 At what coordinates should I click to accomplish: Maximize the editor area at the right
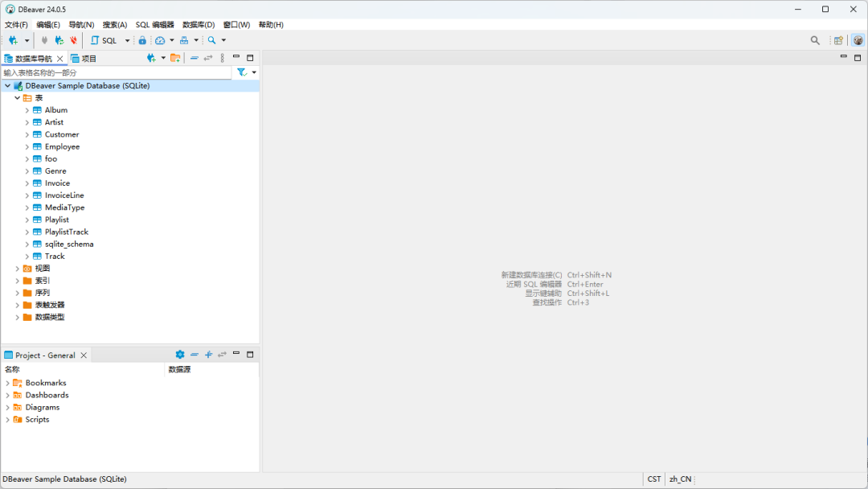858,58
